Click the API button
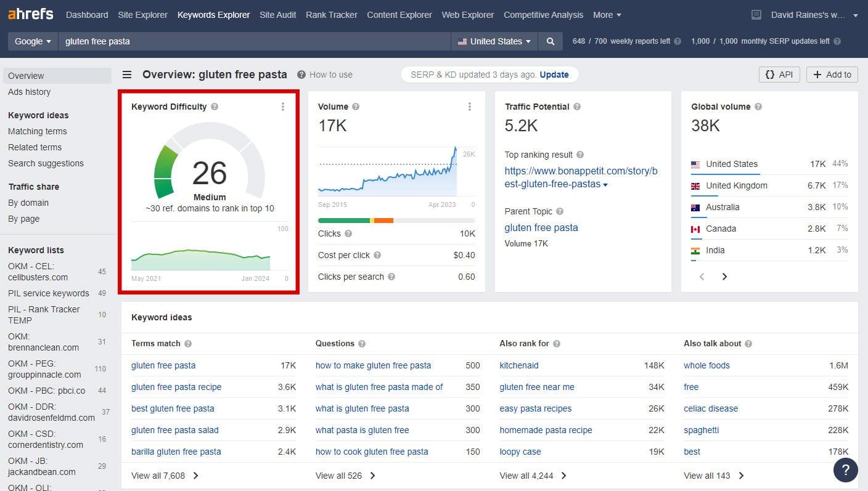868x491 pixels. (779, 75)
